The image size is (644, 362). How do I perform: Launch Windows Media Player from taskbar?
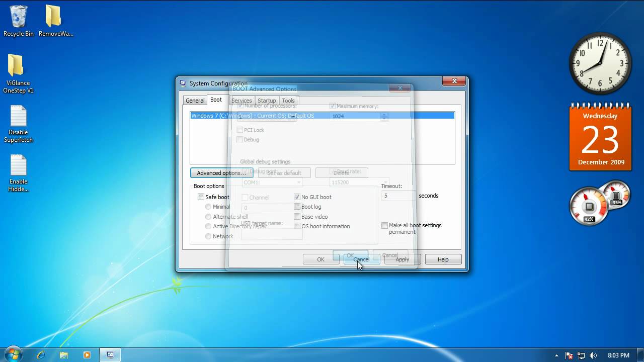click(x=87, y=355)
